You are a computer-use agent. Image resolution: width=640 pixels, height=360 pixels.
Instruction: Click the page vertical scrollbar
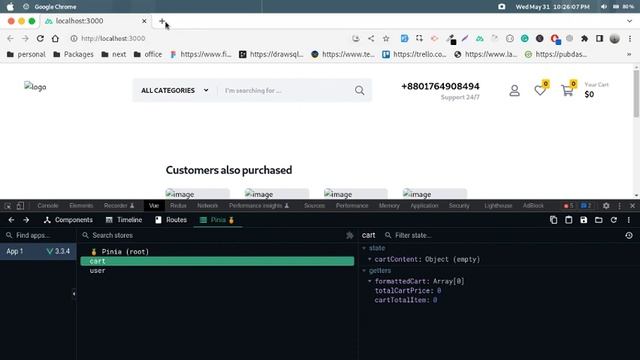(636, 93)
